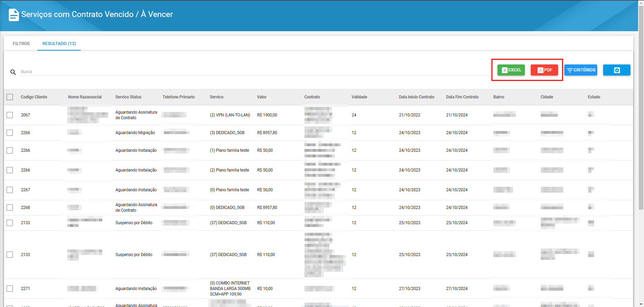Click the 21/10/2024 end date cell
This screenshot has height=307, width=644.
[457, 115]
